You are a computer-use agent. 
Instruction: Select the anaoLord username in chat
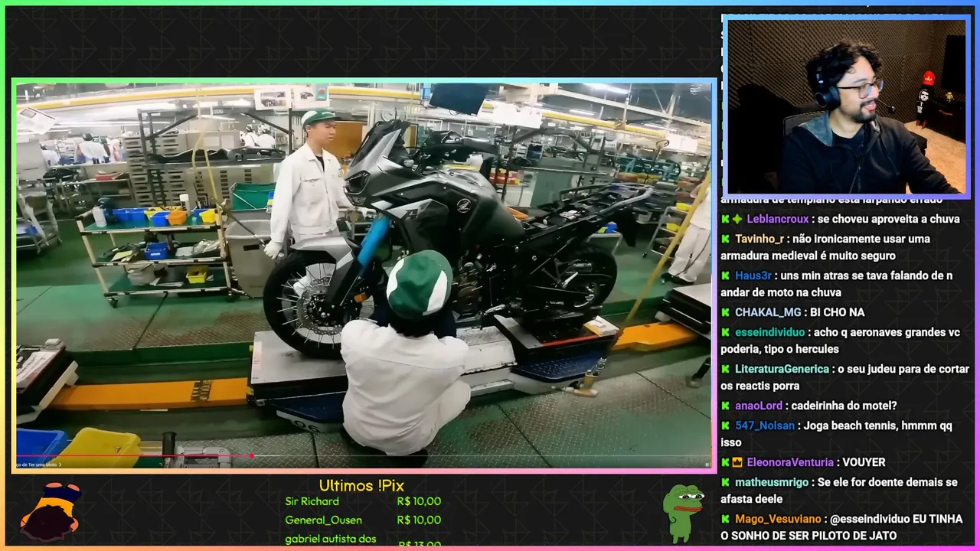(759, 406)
